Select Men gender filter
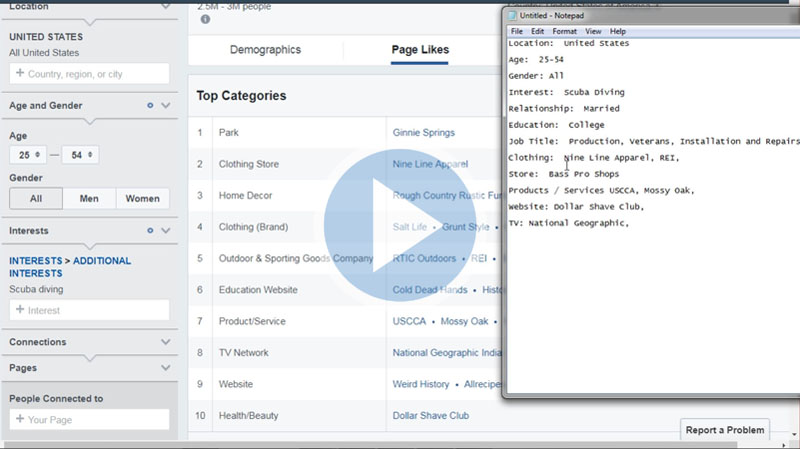The width and height of the screenshot is (800, 449). coord(89,199)
